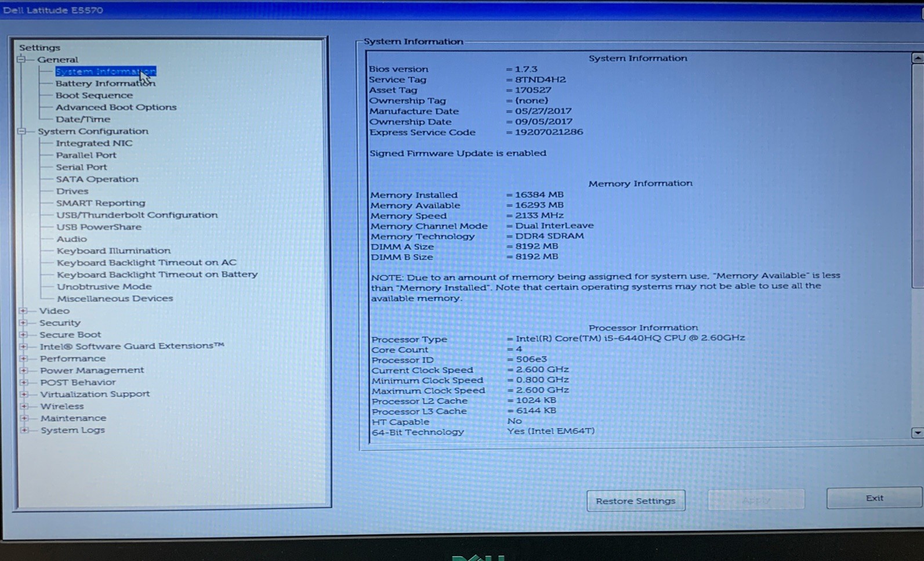This screenshot has height=561, width=924.
Task: Click Bios version value 1.7.3
Action: (526, 69)
